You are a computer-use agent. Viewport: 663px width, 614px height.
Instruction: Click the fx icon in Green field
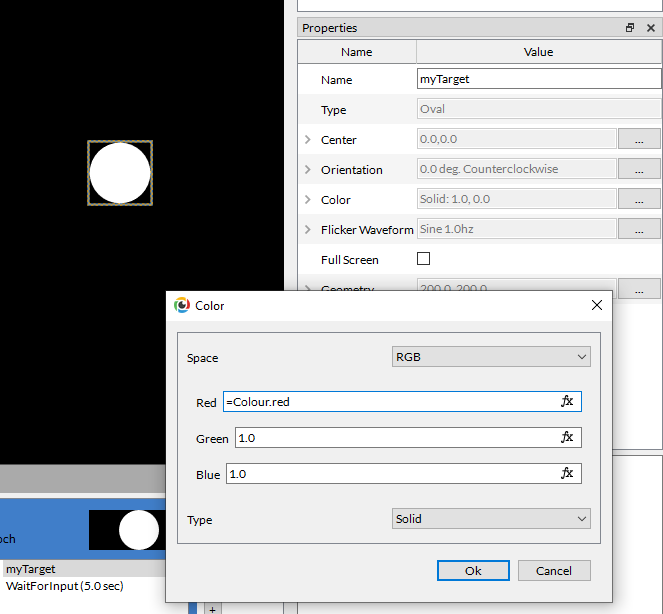[x=567, y=438]
